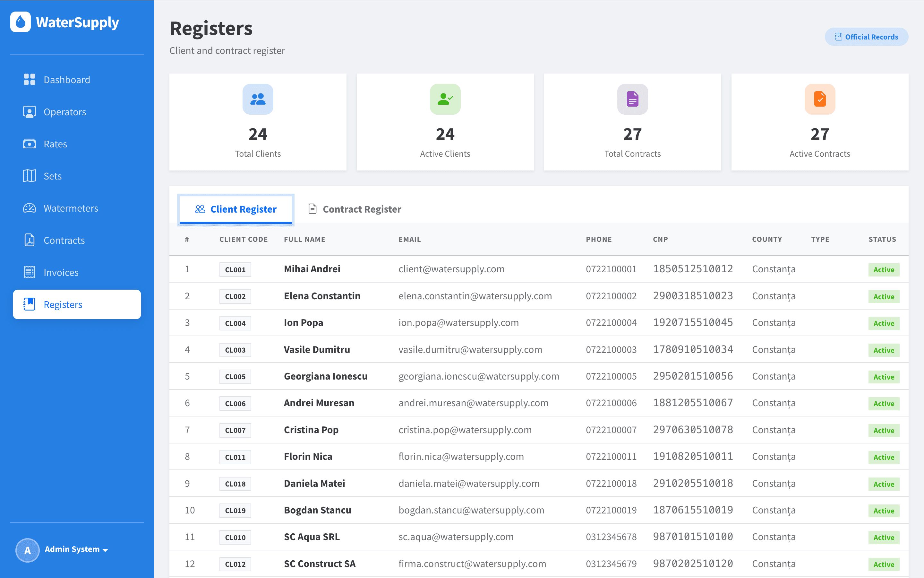The image size is (924, 578).
Task: Click the Contract Register file icon
Action: pos(312,209)
